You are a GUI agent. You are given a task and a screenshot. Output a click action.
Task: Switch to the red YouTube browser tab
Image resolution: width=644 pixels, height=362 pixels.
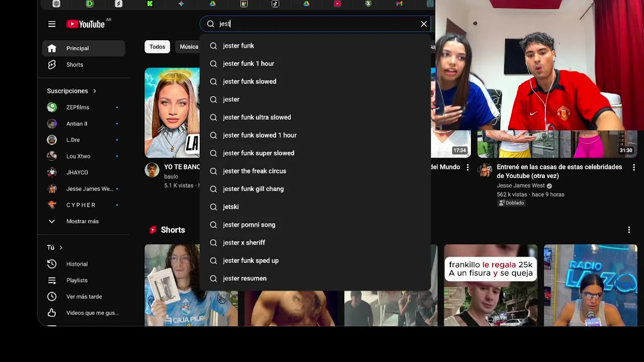point(337,4)
